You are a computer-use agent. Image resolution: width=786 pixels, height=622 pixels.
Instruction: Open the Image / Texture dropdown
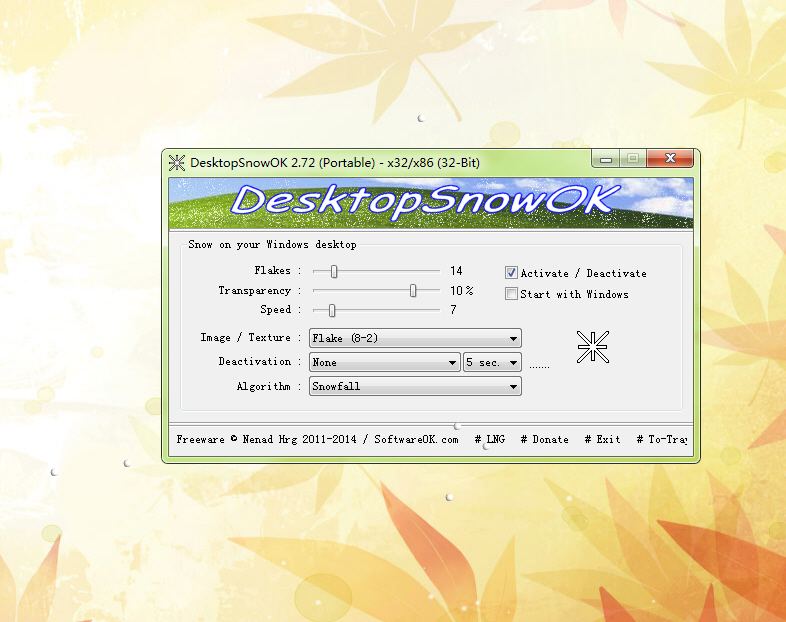point(415,338)
